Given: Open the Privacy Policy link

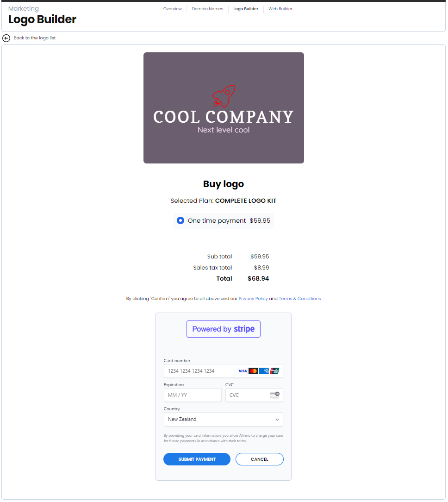Looking at the screenshot, I should [253, 299].
